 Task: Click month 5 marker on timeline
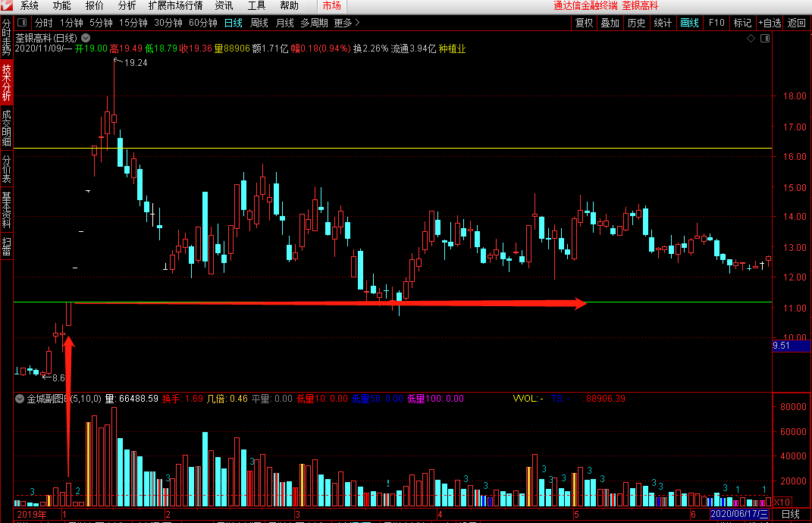coord(576,514)
